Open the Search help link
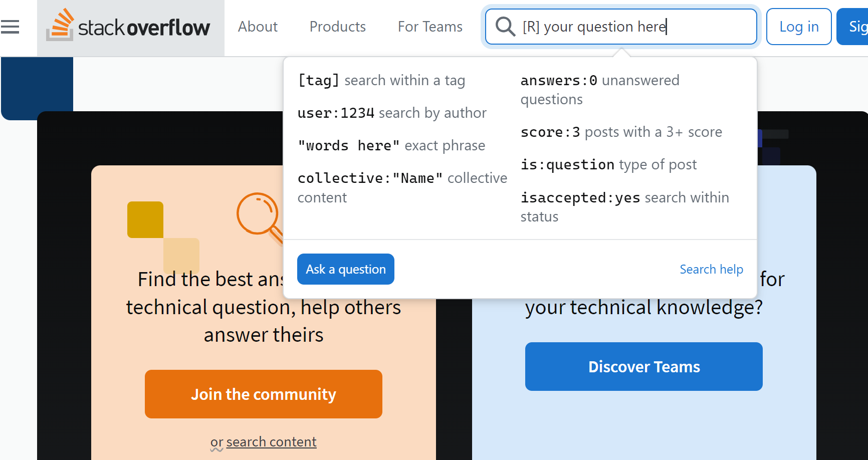Screen dimensions: 868x460 click(x=711, y=269)
